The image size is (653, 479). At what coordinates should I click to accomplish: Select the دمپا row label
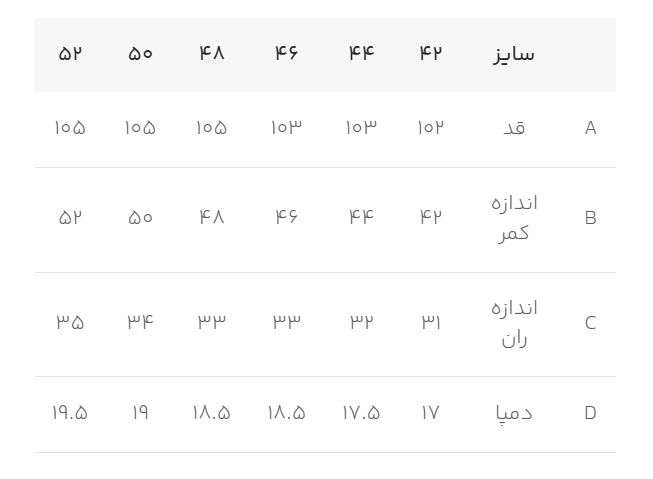click(514, 413)
